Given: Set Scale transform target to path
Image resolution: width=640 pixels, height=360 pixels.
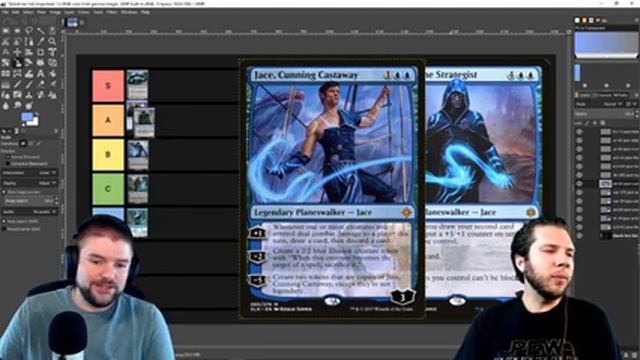Looking at the screenshot, I should pyautogui.click(x=38, y=144).
